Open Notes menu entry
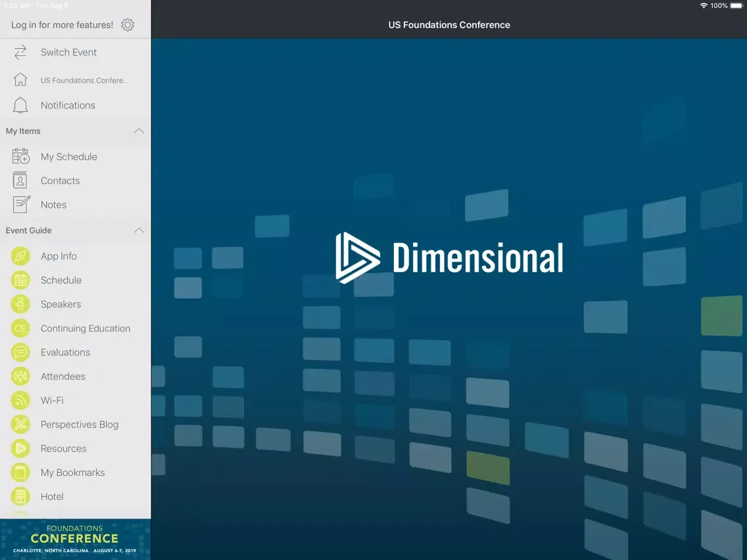This screenshot has width=747, height=560. pyautogui.click(x=75, y=204)
